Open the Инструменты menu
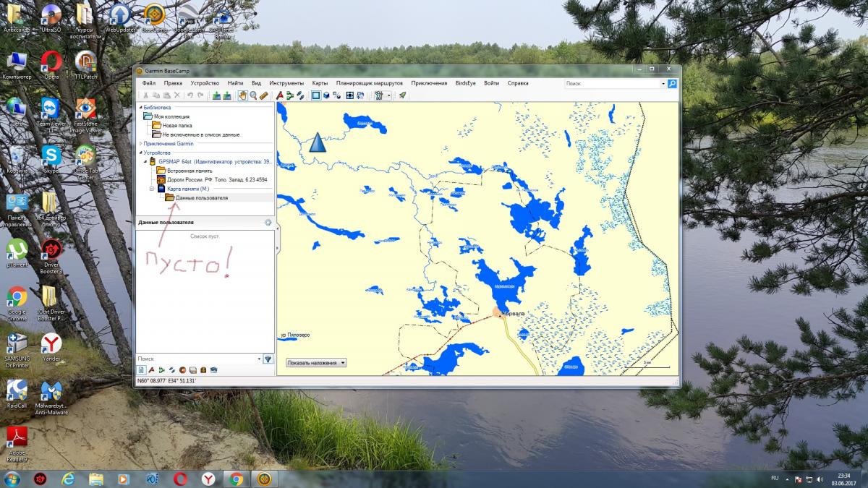The width and height of the screenshot is (868, 488). [x=286, y=83]
